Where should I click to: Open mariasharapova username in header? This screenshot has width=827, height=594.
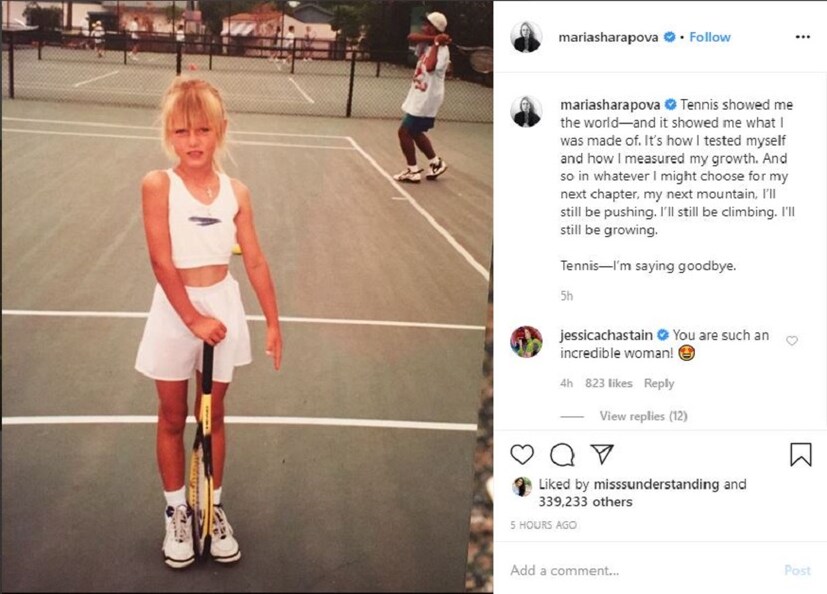coord(608,37)
